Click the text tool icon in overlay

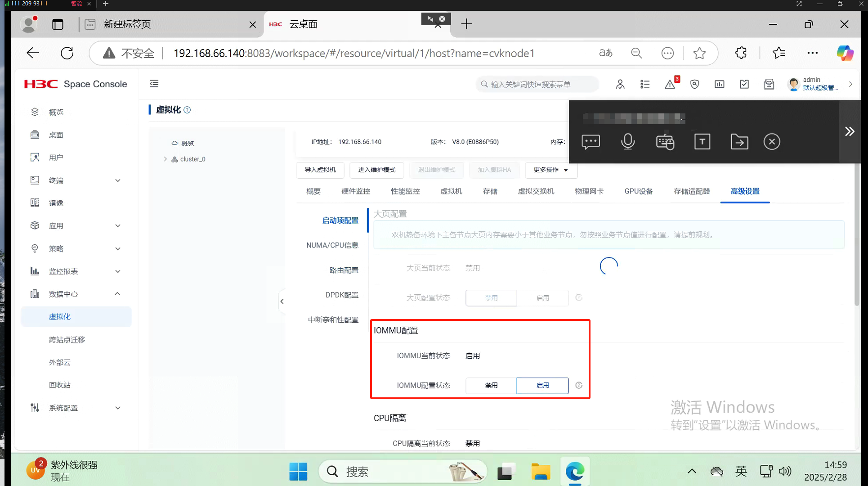pyautogui.click(x=702, y=142)
